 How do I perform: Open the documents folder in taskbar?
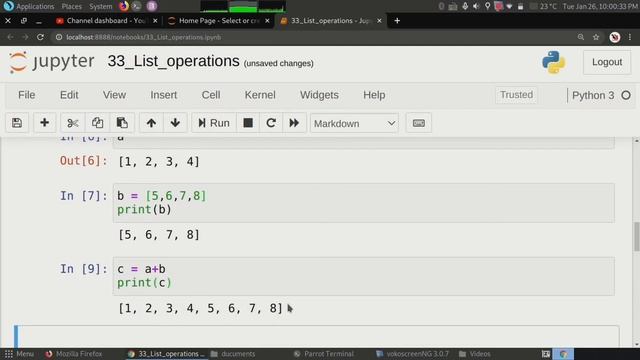coord(233,354)
